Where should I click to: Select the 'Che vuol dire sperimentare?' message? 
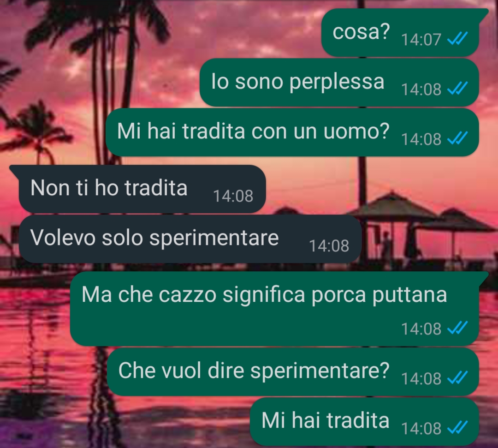click(x=293, y=371)
